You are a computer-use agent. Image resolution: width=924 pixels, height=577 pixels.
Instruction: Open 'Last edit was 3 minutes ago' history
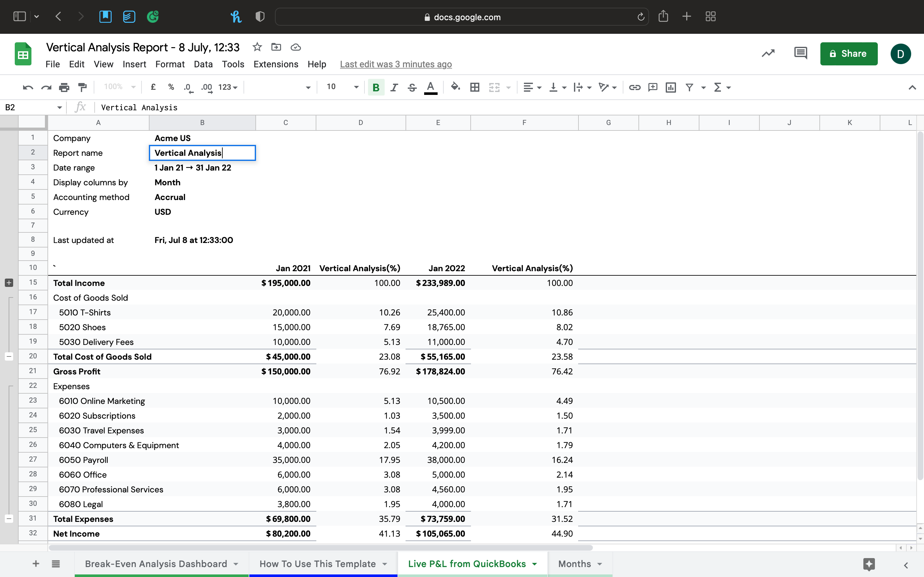pos(396,64)
